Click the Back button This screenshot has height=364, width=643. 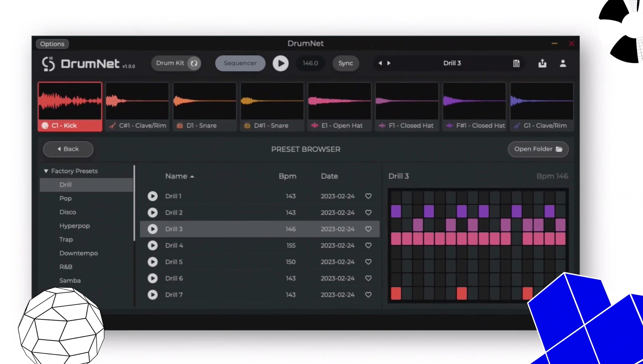coord(68,149)
